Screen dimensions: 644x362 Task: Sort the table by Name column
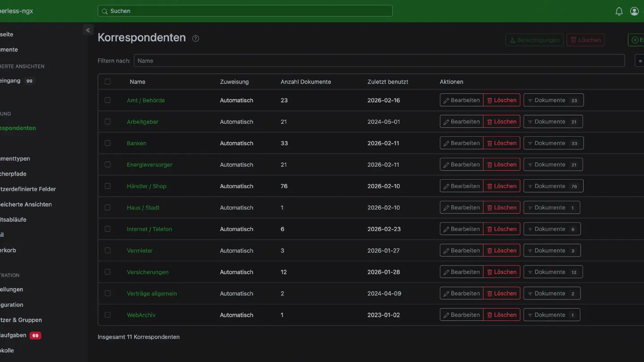pos(137,82)
